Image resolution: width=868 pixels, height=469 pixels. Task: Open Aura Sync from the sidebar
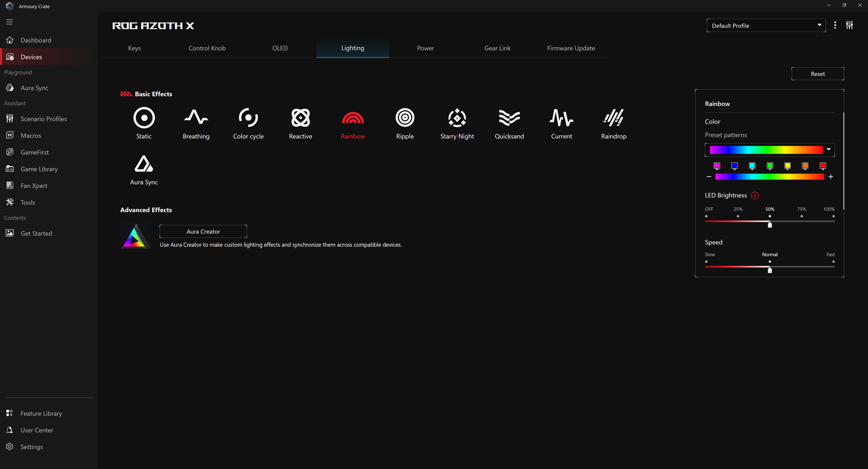click(49, 88)
